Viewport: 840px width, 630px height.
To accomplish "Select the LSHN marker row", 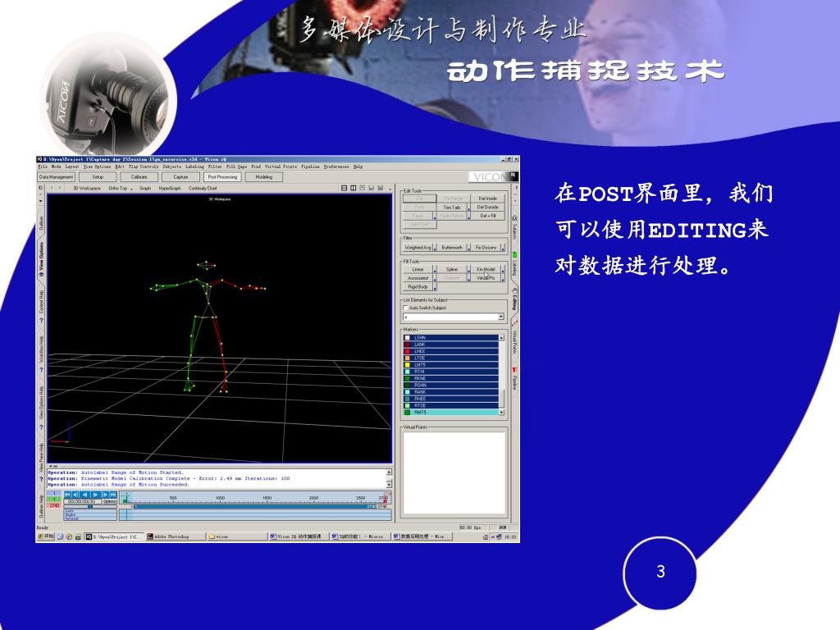I will (451, 337).
